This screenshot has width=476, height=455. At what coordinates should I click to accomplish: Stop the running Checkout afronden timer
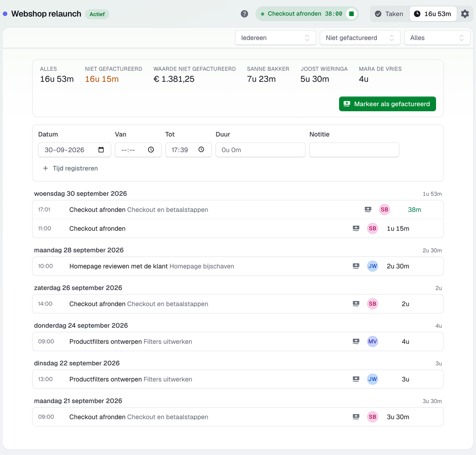[351, 14]
